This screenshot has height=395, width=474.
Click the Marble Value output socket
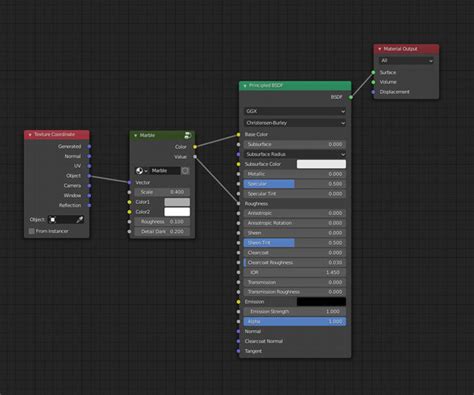[195, 157]
